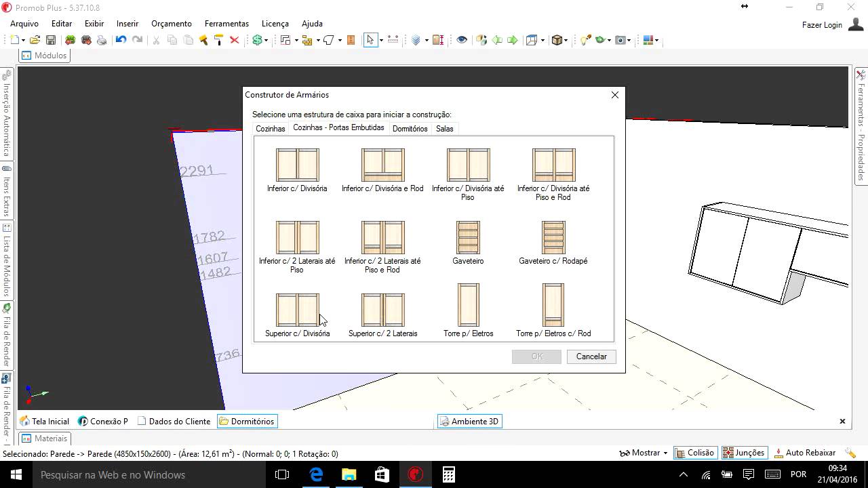Open Dados do Cliente bottom tab
The image size is (868, 488).
pos(174,422)
